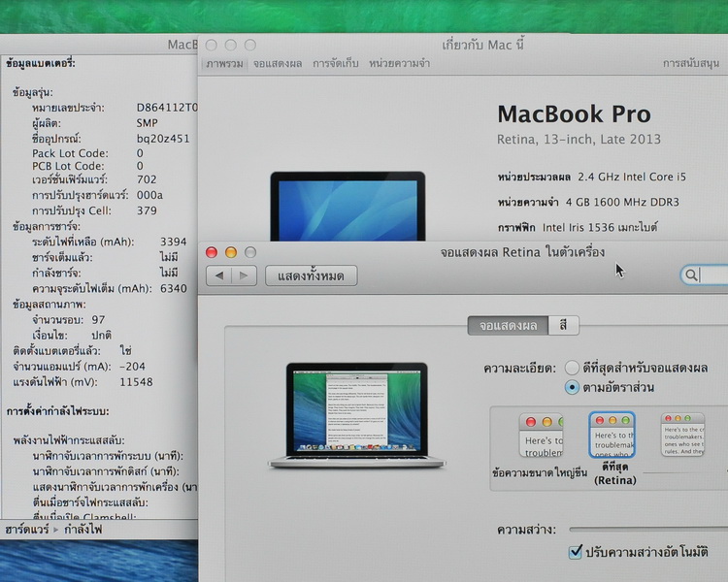Image resolution: width=728 pixels, height=582 pixels.
Task: Click the 'ข้อมูลแบตเตอรี่:' heading
Action: tap(41, 63)
